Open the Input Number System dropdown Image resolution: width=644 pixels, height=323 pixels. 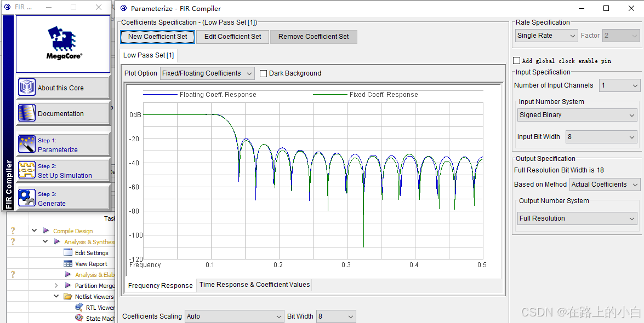pyautogui.click(x=577, y=115)
